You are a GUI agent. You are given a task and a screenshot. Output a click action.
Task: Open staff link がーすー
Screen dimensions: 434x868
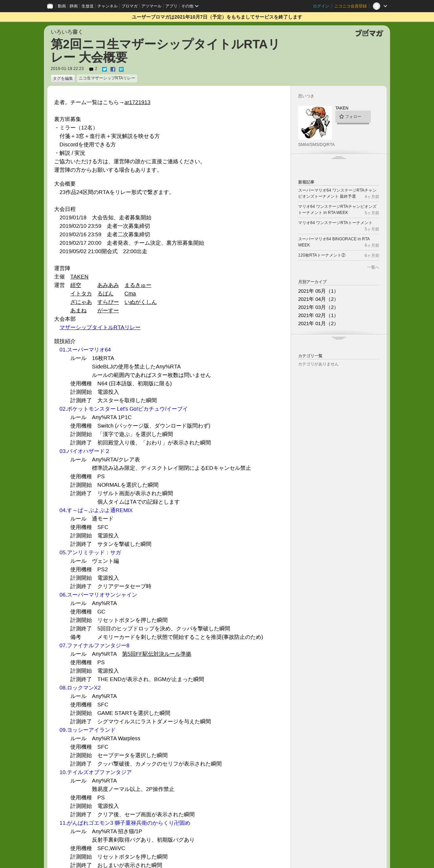[x=108, y=311]
